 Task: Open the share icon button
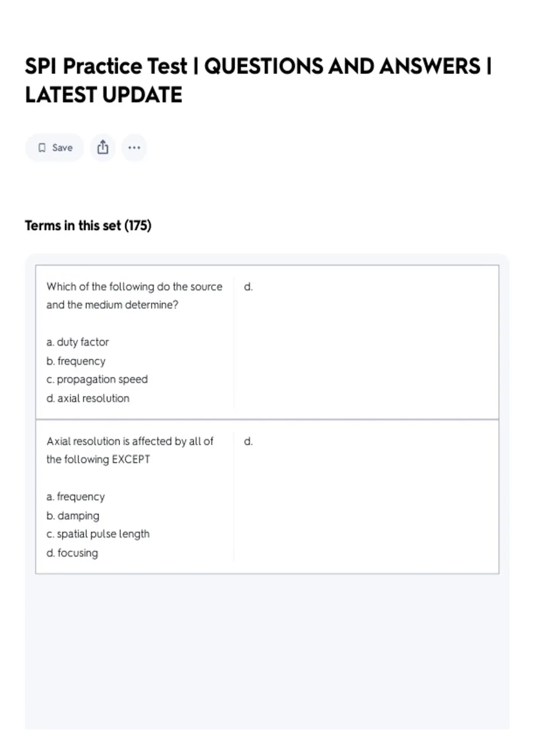(103, 148)
